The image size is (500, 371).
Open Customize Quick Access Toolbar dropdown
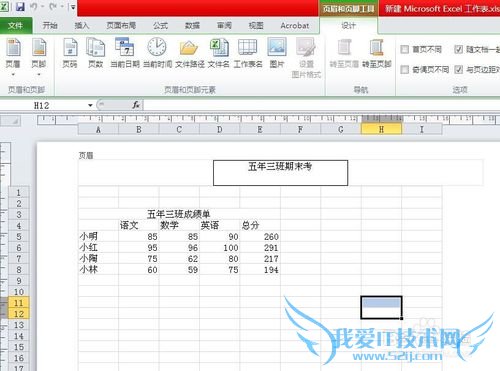(x=73, y=7)
